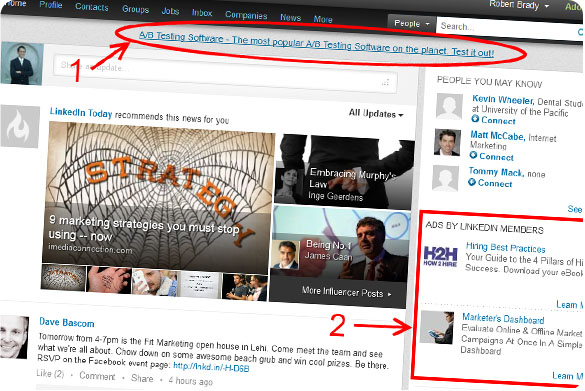
Task: Open Jobs from the top navigation
Action: point(170,11)
